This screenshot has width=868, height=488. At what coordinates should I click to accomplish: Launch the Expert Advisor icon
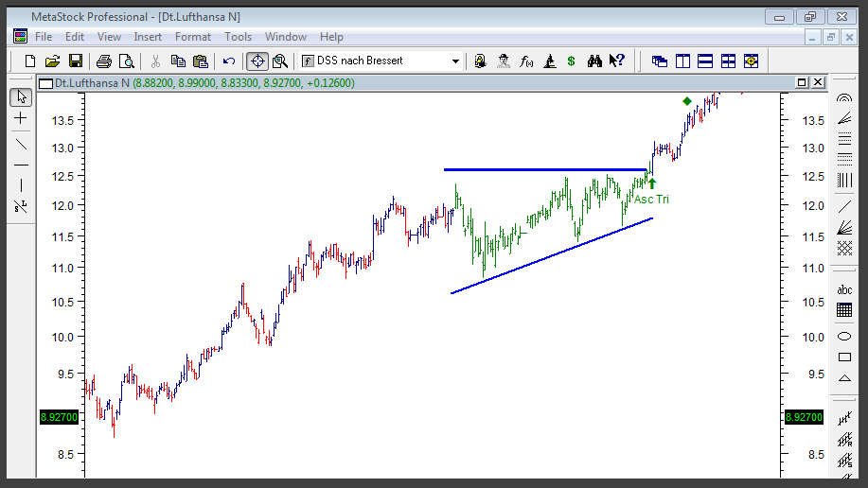point(504,61)
